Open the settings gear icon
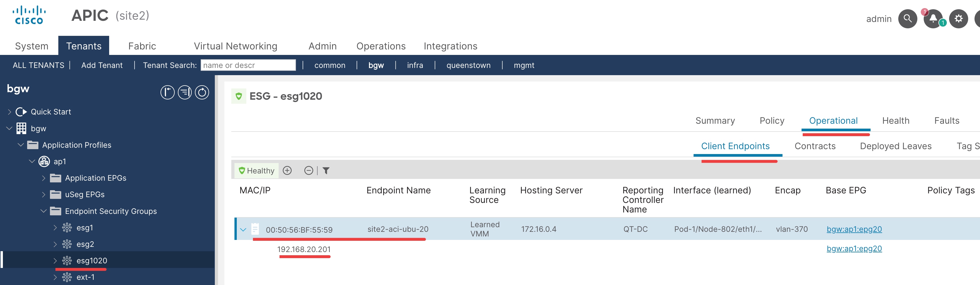The width and height of the screenshot is (980, 285). pos(958,19)
